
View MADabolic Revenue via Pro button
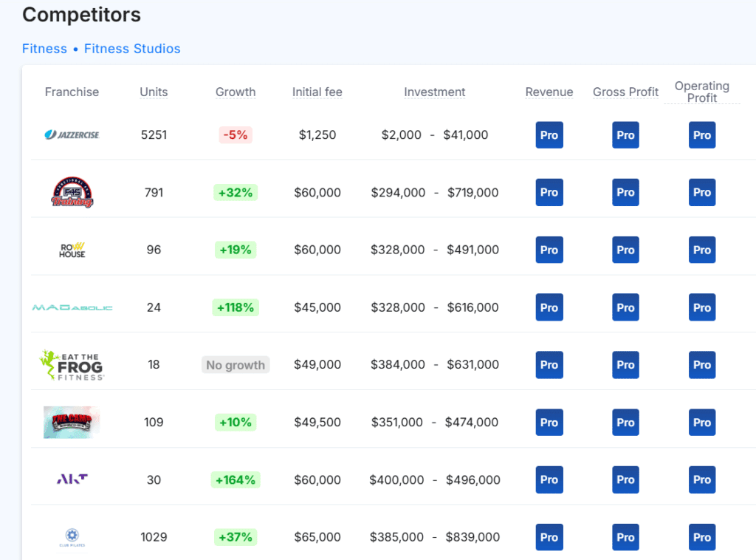pos(549,307)
